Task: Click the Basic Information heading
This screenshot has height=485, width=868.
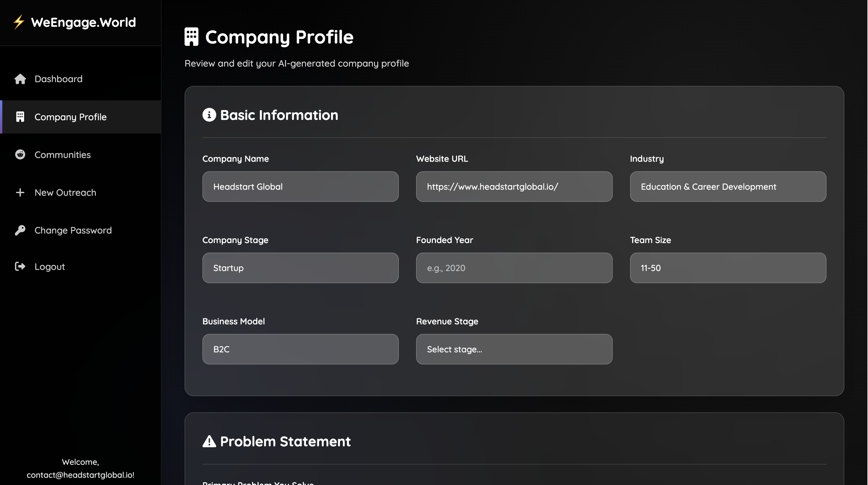Action: pos(279,115)
